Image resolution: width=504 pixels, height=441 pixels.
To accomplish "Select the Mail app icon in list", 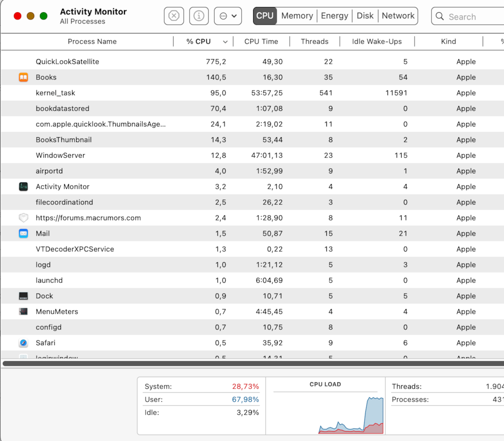I will tap(24, 233).
